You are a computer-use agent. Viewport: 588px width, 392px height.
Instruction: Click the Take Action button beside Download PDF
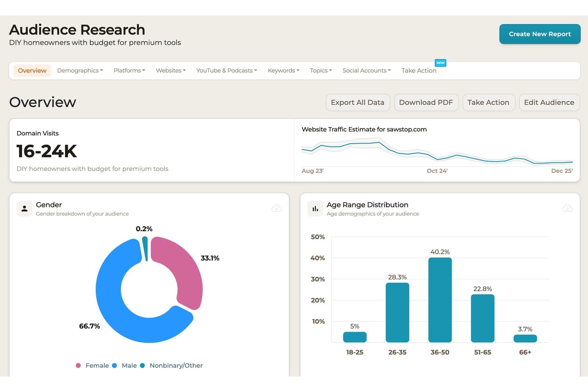488,102
